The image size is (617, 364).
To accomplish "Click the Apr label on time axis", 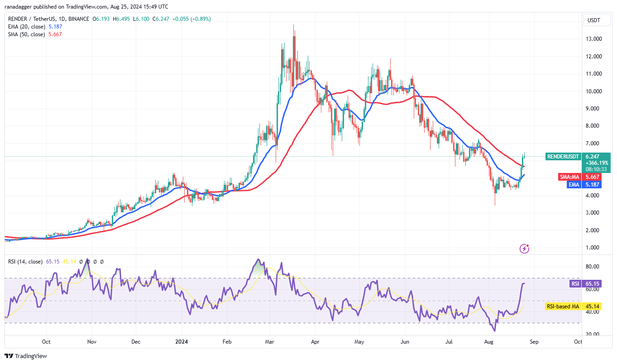I will 316,342.
